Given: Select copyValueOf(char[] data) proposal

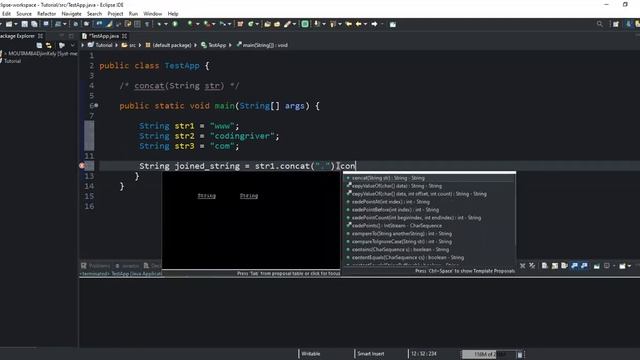Looking at the screenshot, I should pos(429,186).
